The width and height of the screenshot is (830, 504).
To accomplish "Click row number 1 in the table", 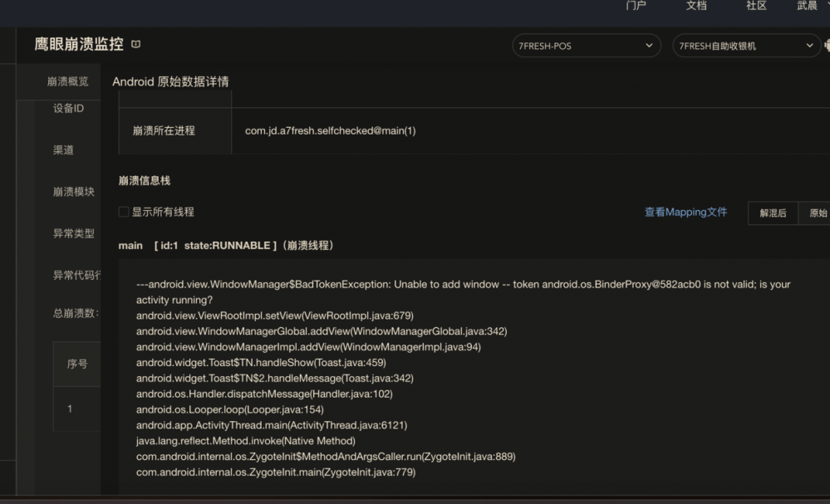I will [x=70, y=409].
